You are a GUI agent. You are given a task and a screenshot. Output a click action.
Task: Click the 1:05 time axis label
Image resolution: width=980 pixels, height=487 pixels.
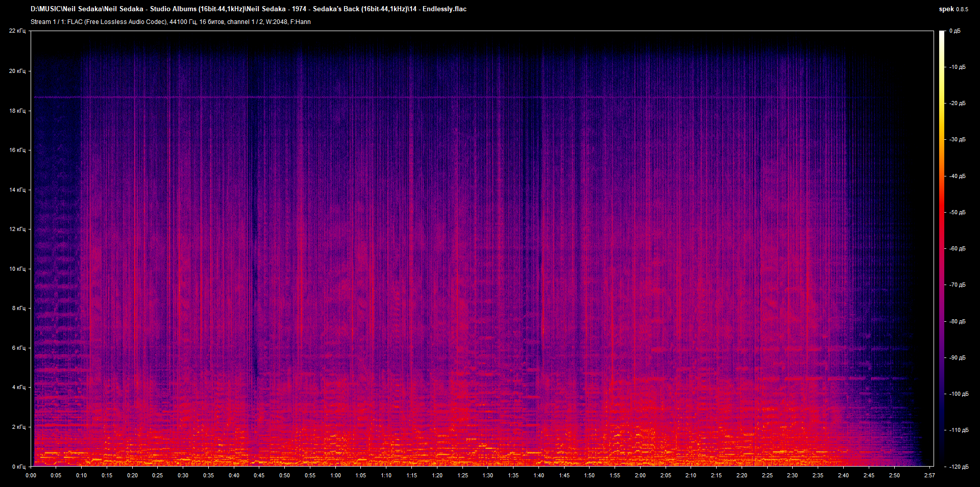point(360,476)
